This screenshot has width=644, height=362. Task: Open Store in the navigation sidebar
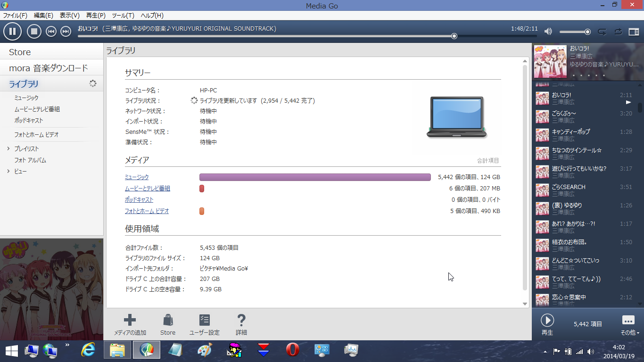tap(51, 52)
